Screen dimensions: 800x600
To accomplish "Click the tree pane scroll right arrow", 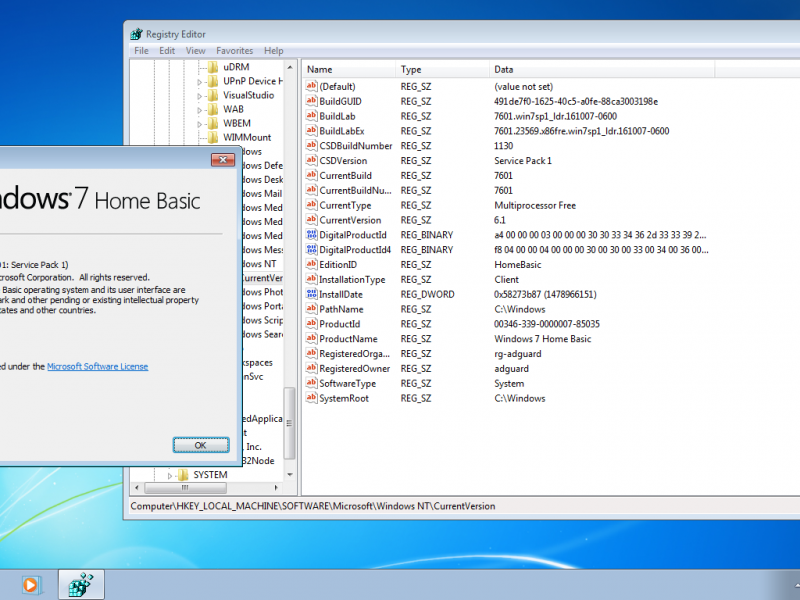I will click(276, 488).
